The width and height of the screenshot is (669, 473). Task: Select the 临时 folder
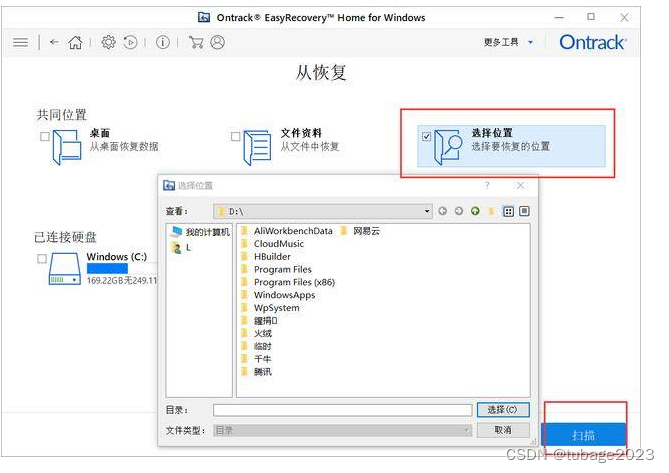tap(257, 346)
